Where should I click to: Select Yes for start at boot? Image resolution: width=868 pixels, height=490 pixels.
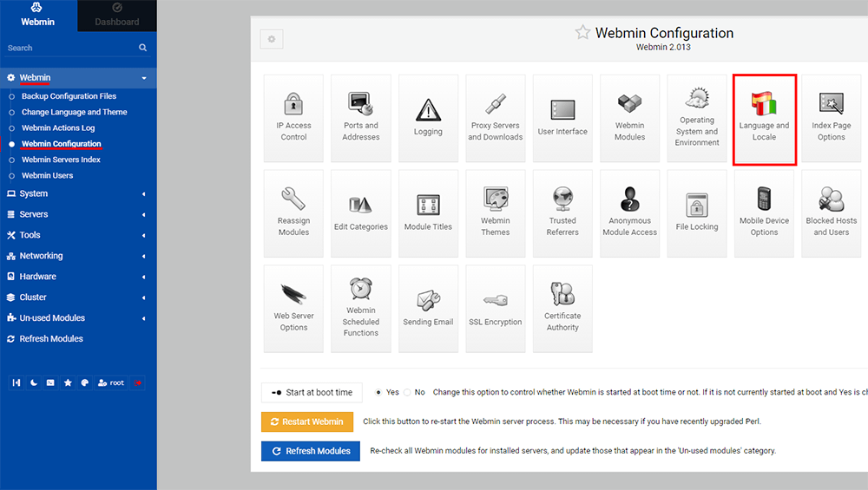coord(378,392)
